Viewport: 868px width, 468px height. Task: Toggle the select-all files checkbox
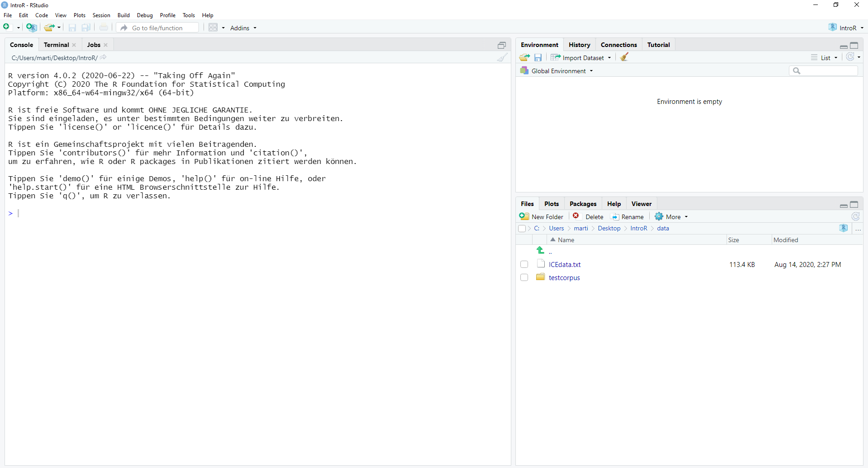[522, 229]
